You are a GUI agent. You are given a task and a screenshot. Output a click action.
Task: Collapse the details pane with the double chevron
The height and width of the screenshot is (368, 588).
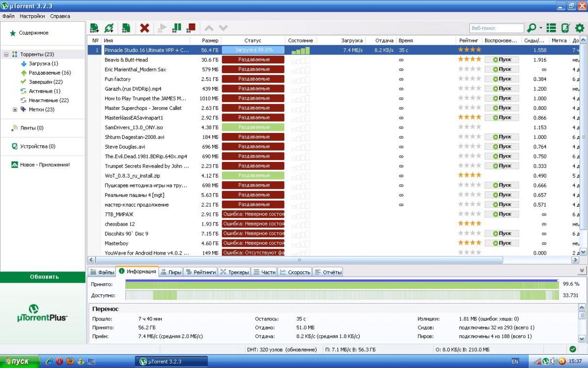(582, 271)
